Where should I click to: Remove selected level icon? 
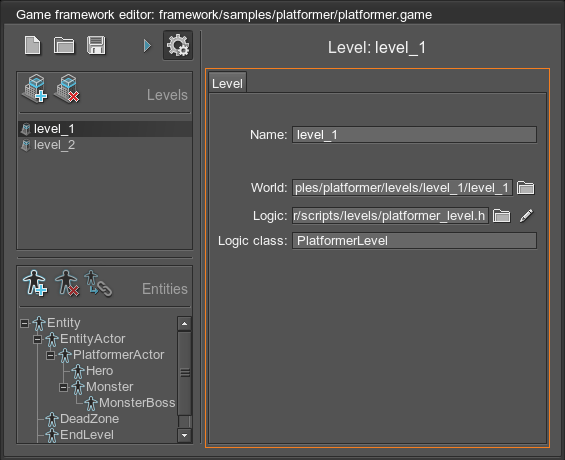pos(67,89)
